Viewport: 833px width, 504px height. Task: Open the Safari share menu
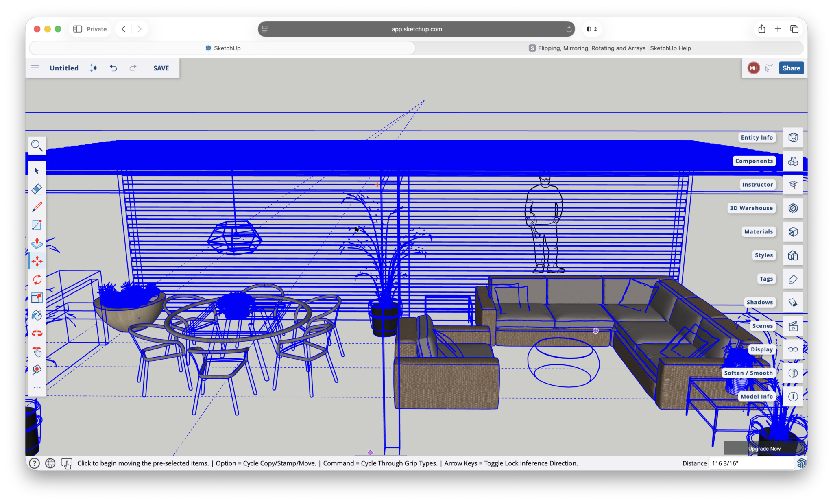[762, 29]
